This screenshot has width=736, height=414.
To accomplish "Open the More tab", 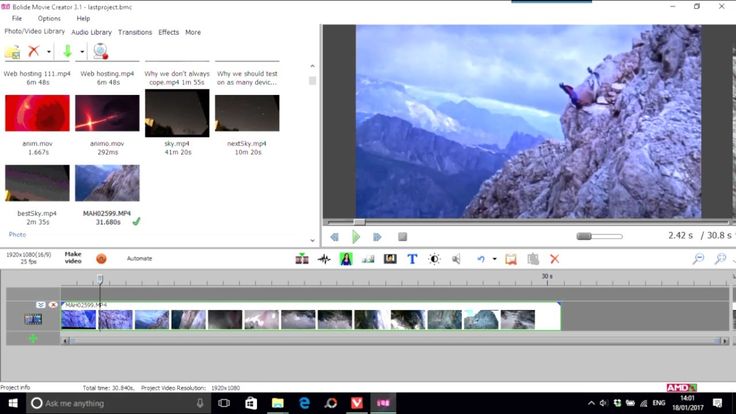I will pyautogui.click(x=193, y=32).
